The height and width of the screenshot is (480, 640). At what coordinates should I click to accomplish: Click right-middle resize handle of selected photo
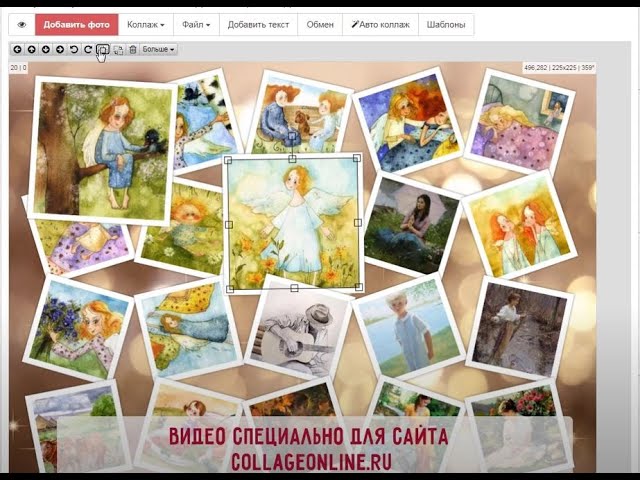358,222
